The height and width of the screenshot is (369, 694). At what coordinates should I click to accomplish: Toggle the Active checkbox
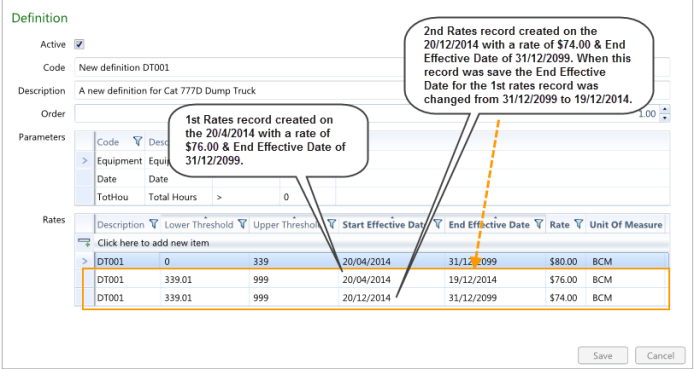coord(80,44)
